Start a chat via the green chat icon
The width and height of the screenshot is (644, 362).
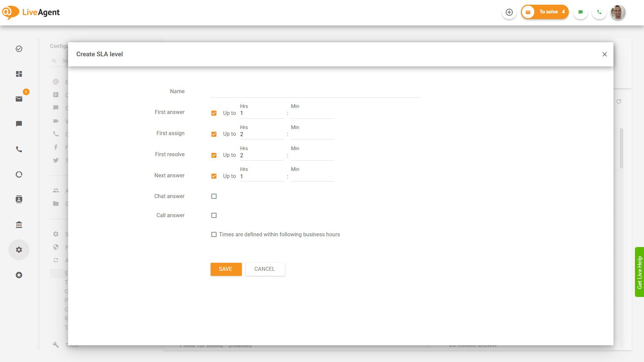pyautogui.click(x=581, y=12)
